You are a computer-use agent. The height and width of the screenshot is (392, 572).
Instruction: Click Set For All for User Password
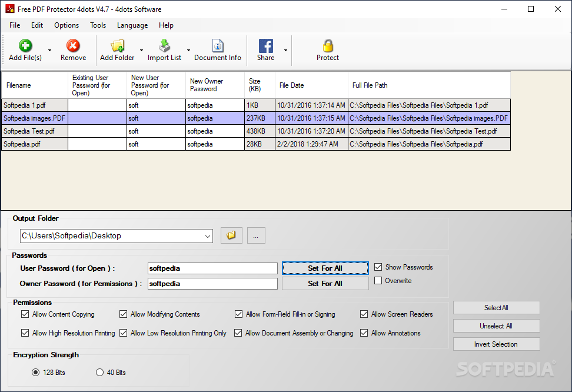[x=325, y=268]
